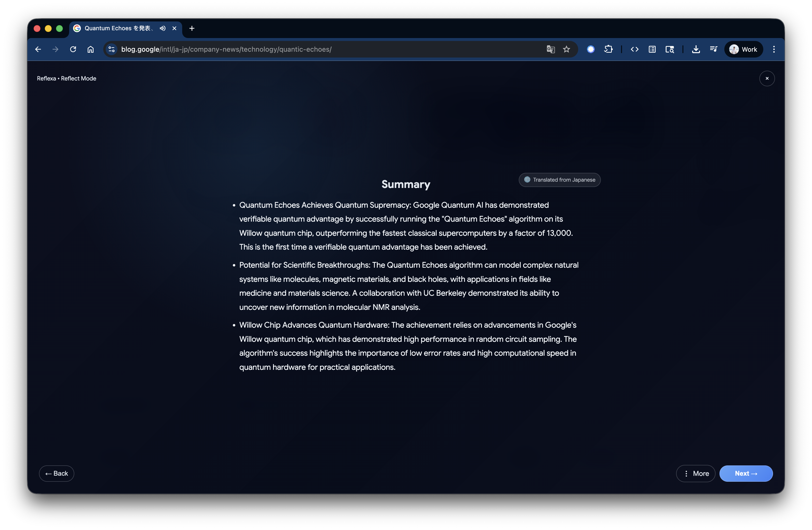This screenshot has width=812, height=530.
Task: Mute the tab using the speaker icon
Action: click(163, 28)
